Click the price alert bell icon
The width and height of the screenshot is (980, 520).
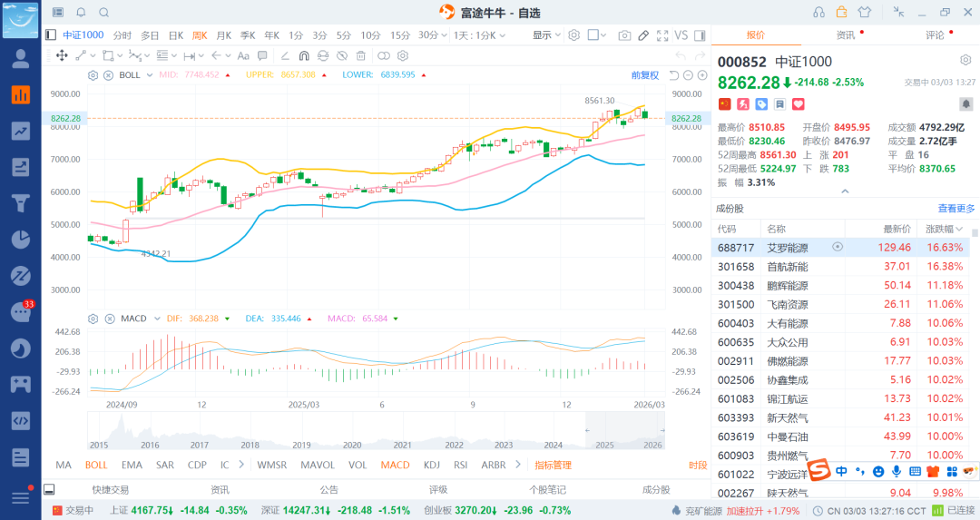tap(965, 105)
